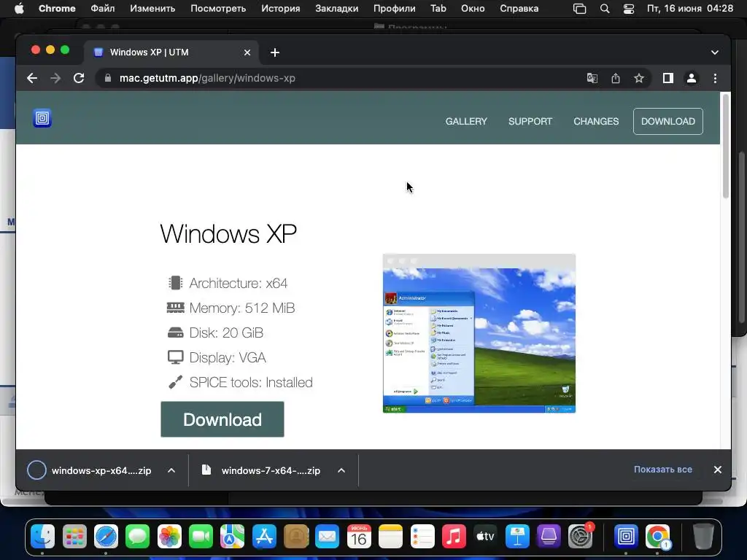Open GALLERY in site navigation
The height and width of the screenshot is (560, 747).
(466, 122)
